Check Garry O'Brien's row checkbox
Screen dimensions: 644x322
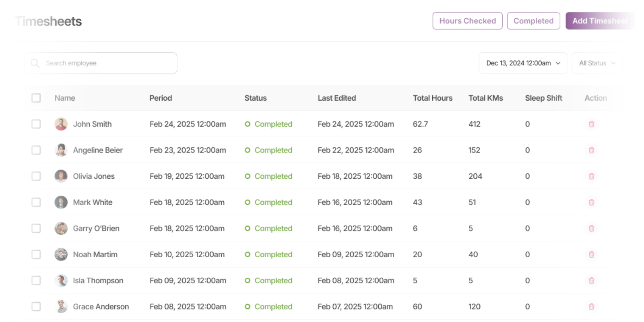36,228
